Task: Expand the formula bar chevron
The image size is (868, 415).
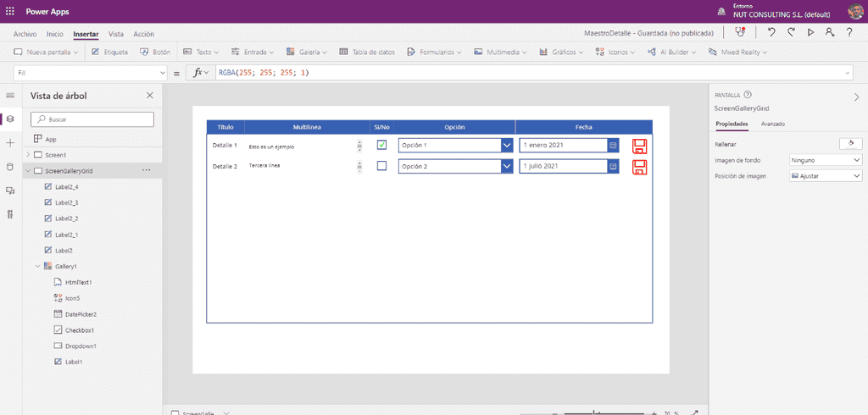Action: [849, 73]
